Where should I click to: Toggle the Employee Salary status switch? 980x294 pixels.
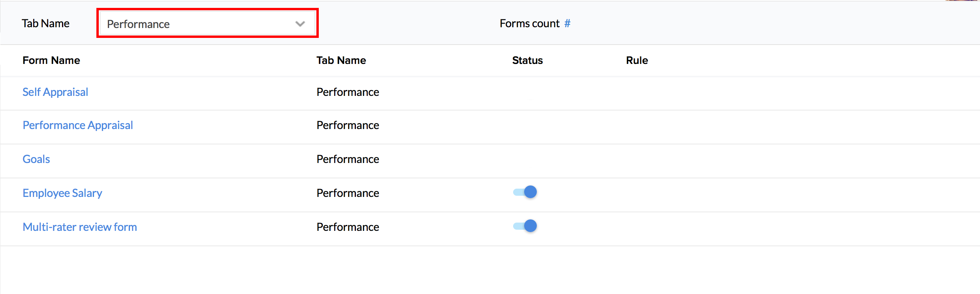(x=525, y=192)
